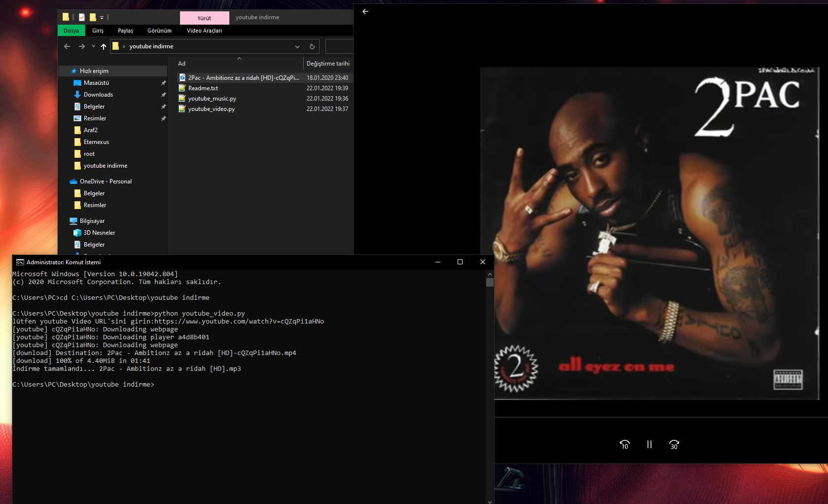Open the Giriş ribbon tab
828x504 pixels.
point(98,31)
